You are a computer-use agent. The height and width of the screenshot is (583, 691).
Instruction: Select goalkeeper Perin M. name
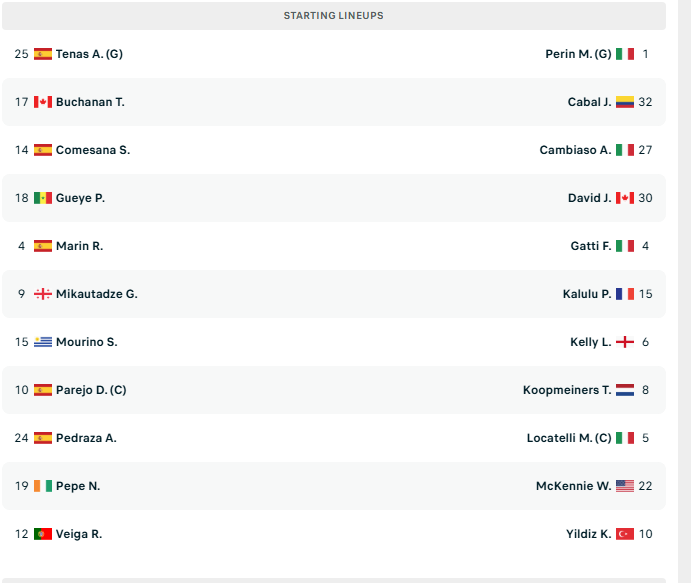[578, 54]
